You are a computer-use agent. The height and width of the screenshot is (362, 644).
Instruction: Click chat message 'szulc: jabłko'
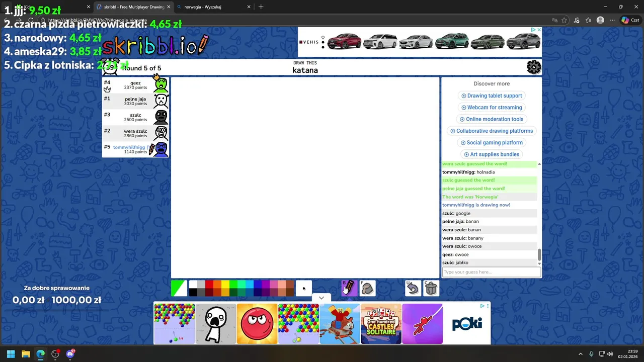tap(455, 262)
